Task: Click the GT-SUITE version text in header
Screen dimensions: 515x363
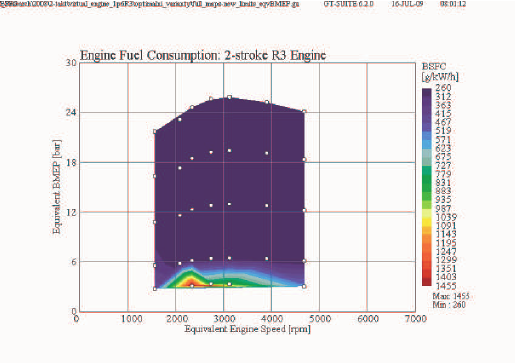Action: [x=348, y=4]
